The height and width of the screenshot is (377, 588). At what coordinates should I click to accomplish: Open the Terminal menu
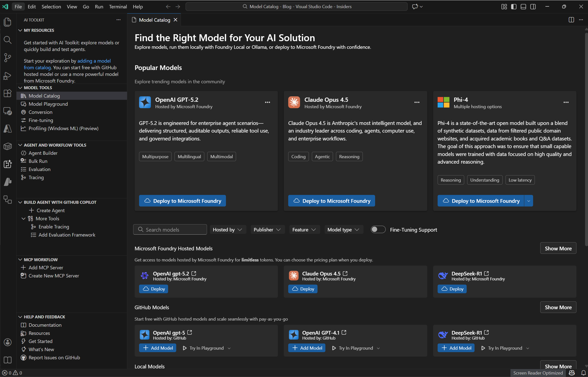118,7
